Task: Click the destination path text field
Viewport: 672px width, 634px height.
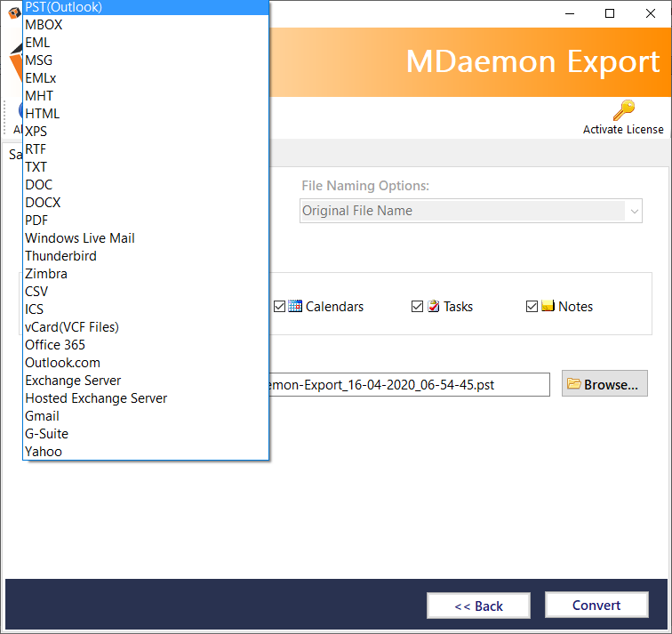Action: (x=409, y=384)
